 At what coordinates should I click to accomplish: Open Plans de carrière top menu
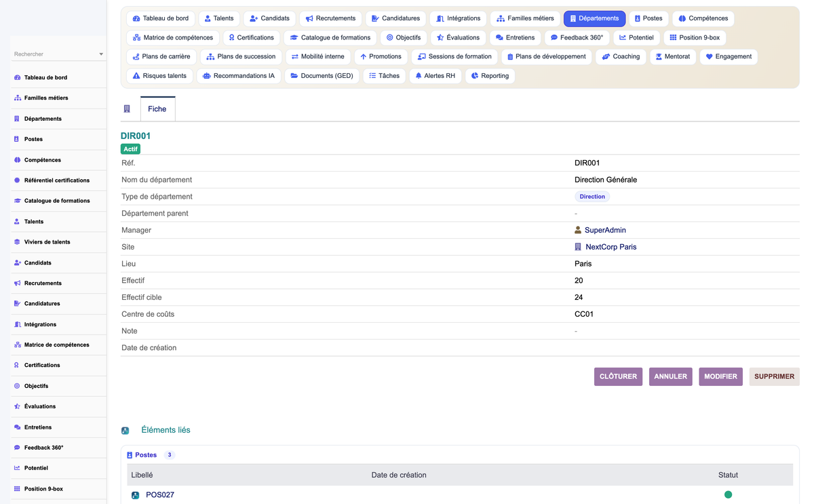[161, 56]
